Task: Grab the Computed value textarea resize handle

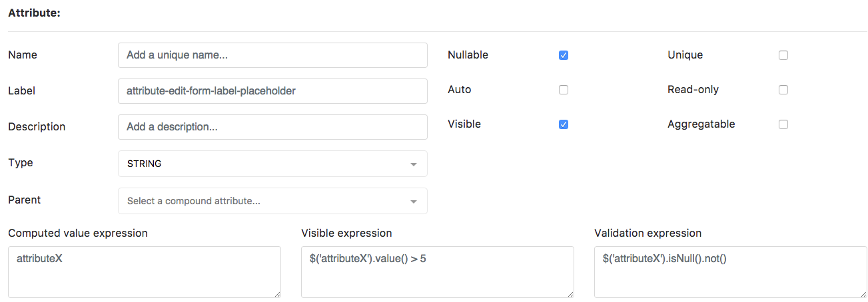Action: 277,293
